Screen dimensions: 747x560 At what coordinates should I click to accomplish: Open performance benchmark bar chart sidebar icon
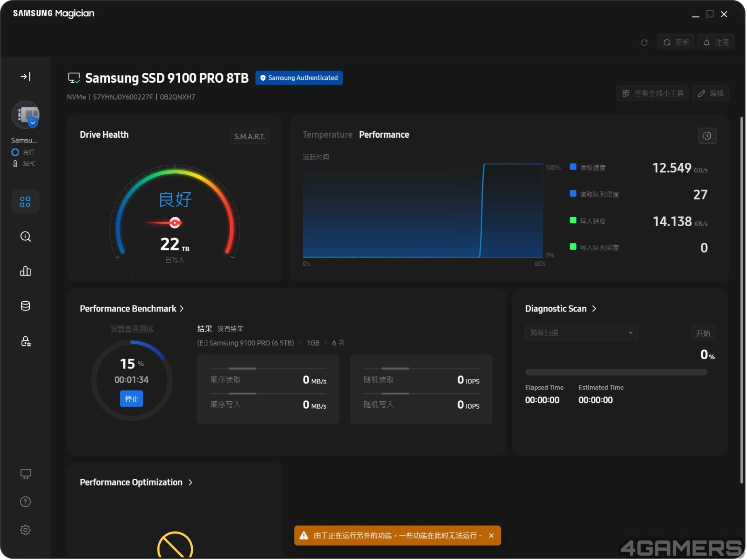pyautogui.click(x=25, y=271)
